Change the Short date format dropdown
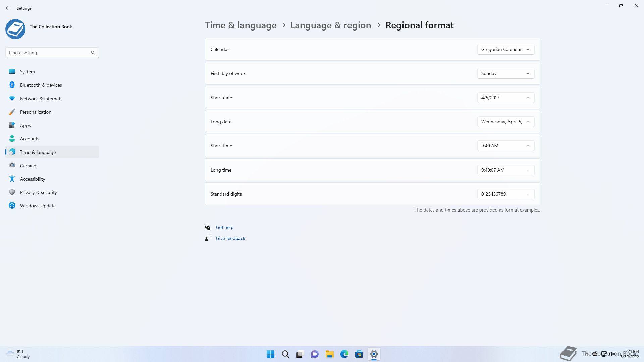The width and height of the screenshot is (644, 362). [x=505, y=98]
